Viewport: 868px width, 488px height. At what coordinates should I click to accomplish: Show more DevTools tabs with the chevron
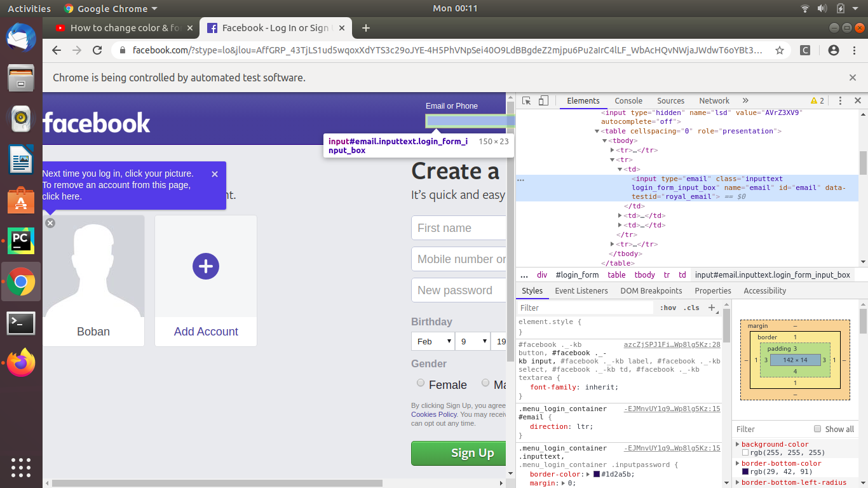[x=745, y=101]
